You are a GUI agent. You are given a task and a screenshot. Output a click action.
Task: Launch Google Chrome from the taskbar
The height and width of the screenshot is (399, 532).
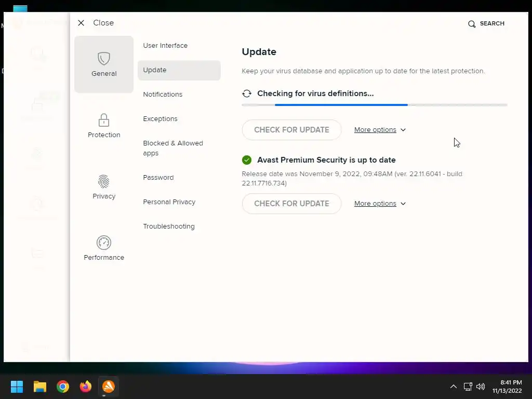[x=63, y=387]
